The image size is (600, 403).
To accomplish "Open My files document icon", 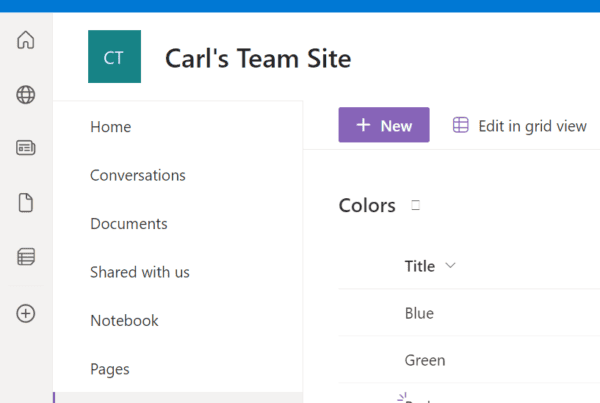I will [x=26, y=202].
